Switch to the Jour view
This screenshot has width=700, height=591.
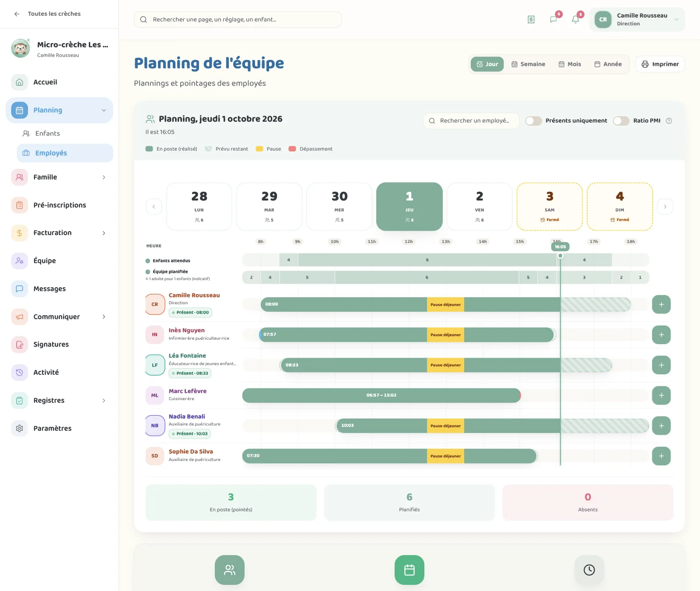pyautogui.click(x=487, y=64)
